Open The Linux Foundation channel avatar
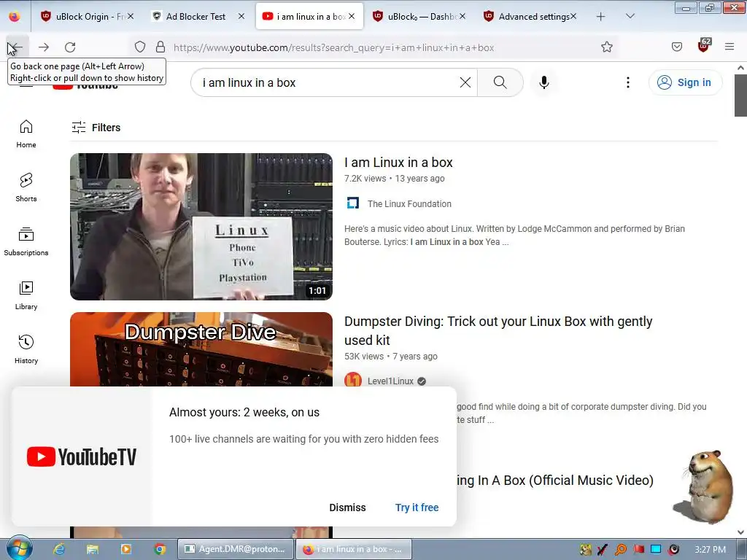Image resolution: width=747 pixels, height=560 pixels. tap(353, 203)
